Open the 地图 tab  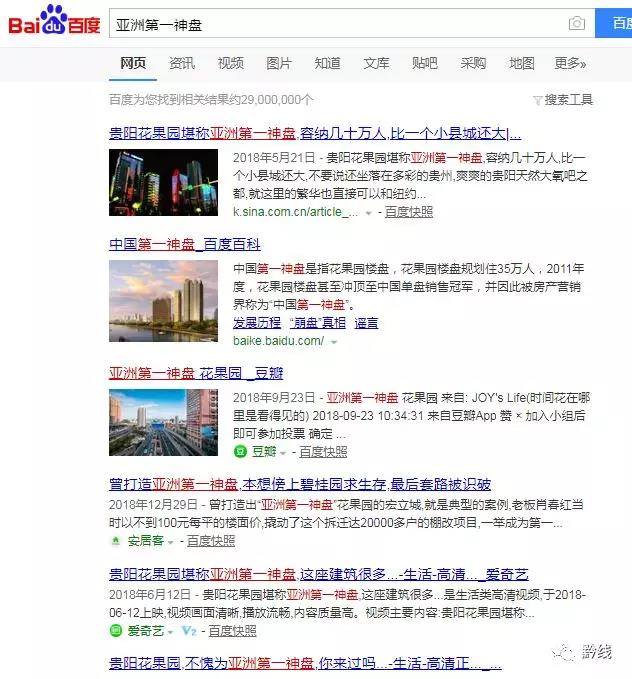click(522, 63)
